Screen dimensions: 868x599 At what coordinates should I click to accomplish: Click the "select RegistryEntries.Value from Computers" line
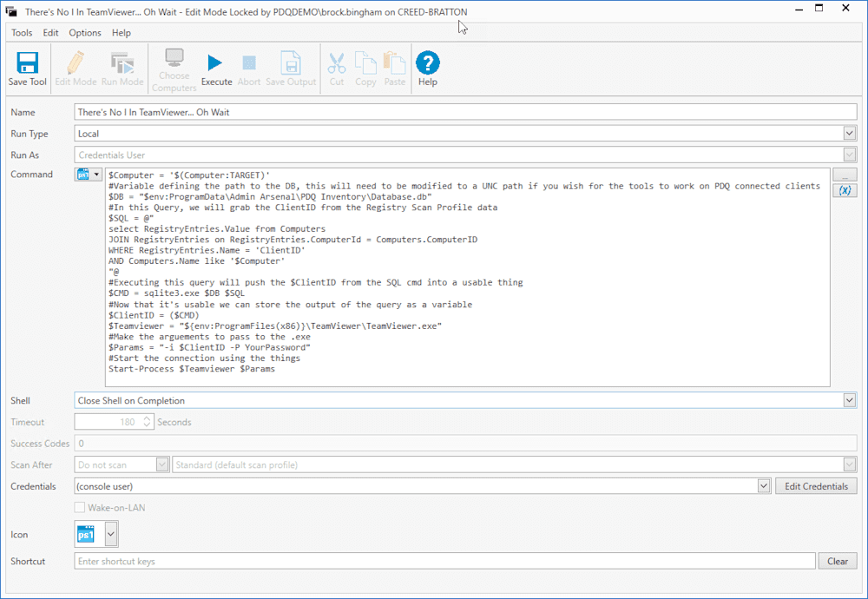coord(216,228)
